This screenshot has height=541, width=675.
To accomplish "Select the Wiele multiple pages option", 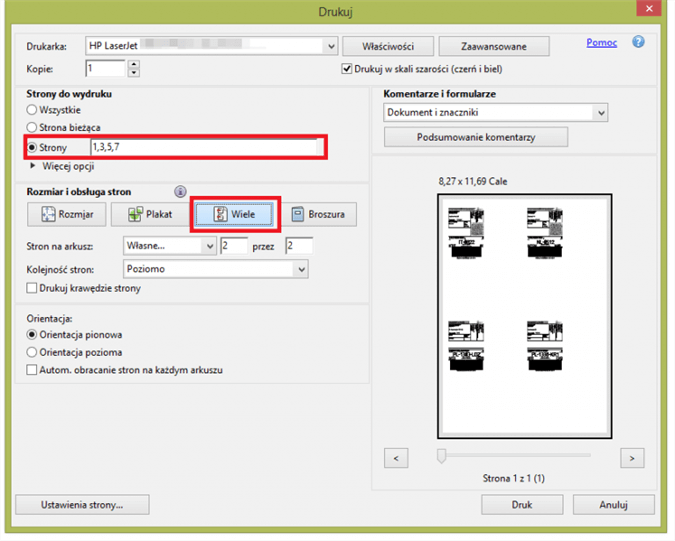I will coord(234,214).
